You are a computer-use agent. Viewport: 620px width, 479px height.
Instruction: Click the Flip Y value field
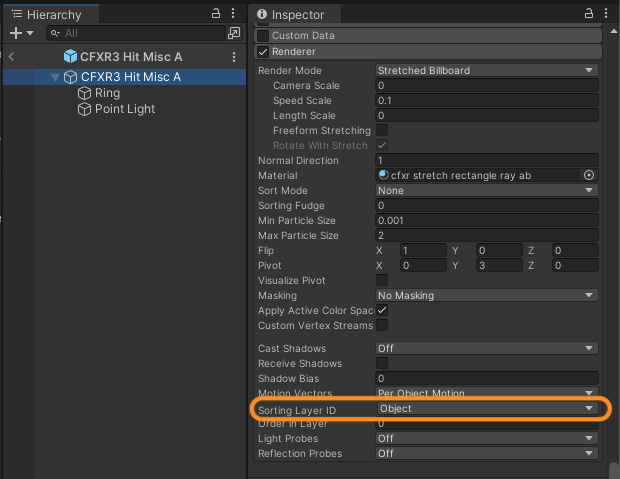[x=499, y=250]
